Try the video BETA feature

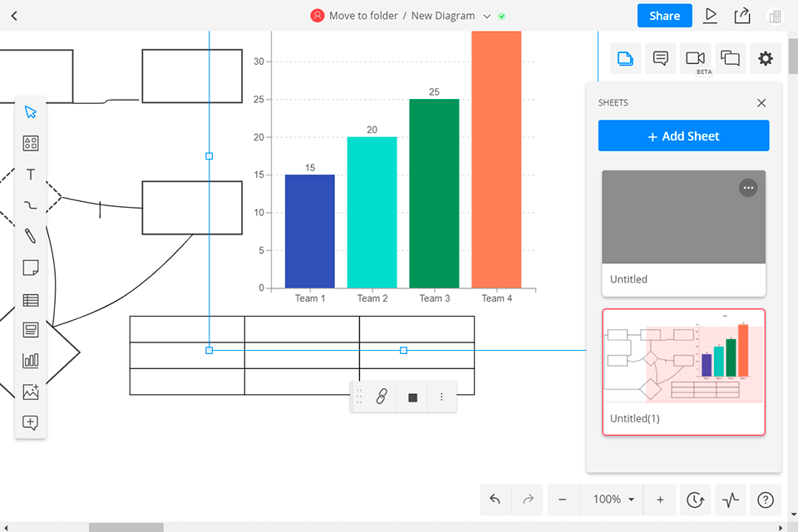[696, 58]
